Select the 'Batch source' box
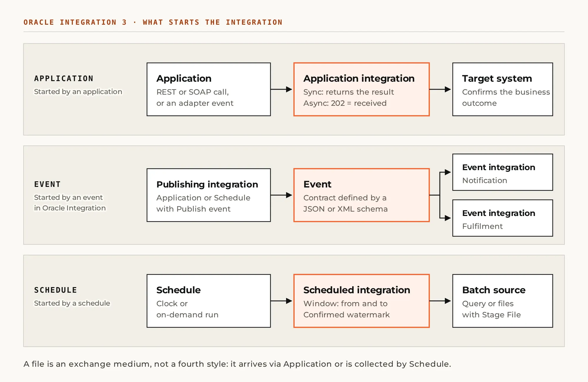588x382 pixels. pyautogui.click(x=503, y=301)
